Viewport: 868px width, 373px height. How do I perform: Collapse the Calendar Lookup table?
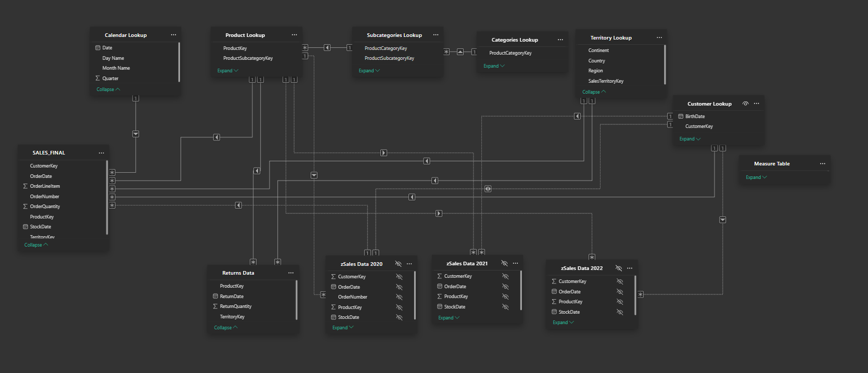pos(108,89)
